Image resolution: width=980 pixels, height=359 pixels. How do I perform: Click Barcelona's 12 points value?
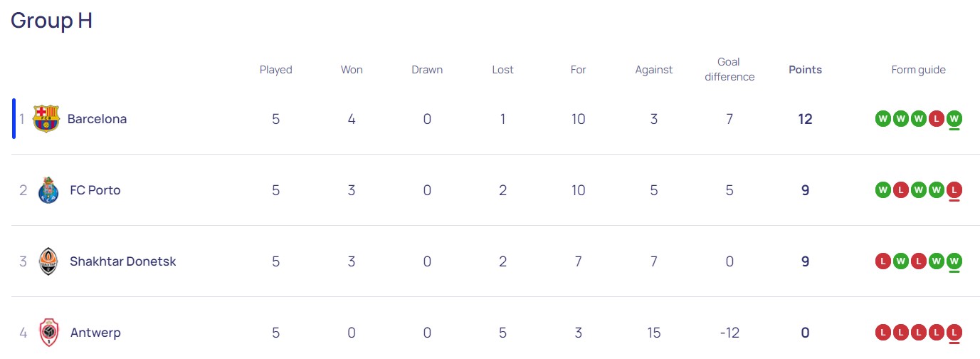[805, 119]
